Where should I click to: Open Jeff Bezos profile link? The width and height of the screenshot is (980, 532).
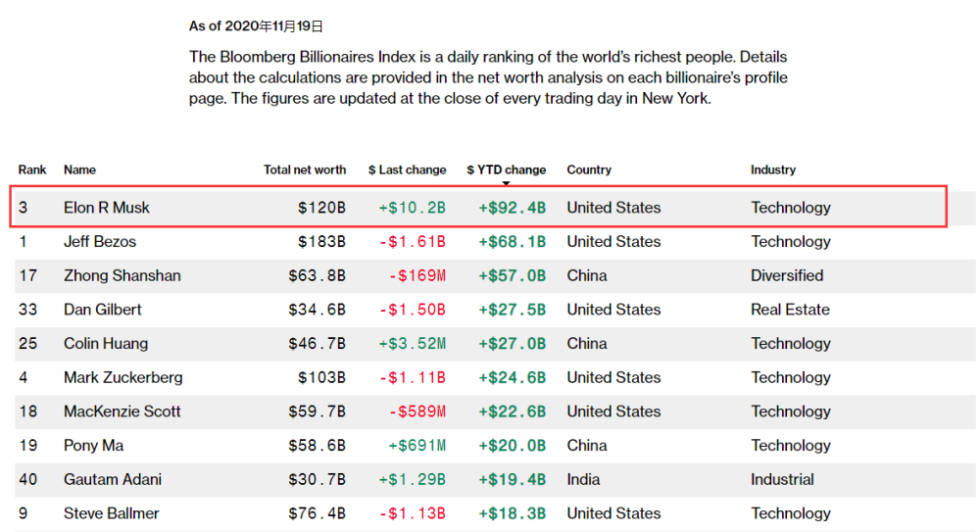100,241
